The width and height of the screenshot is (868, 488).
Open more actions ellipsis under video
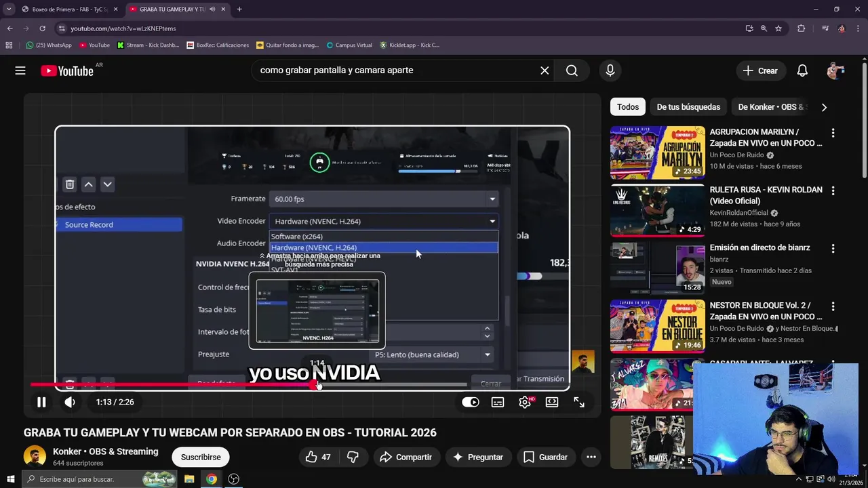(591, 457)
